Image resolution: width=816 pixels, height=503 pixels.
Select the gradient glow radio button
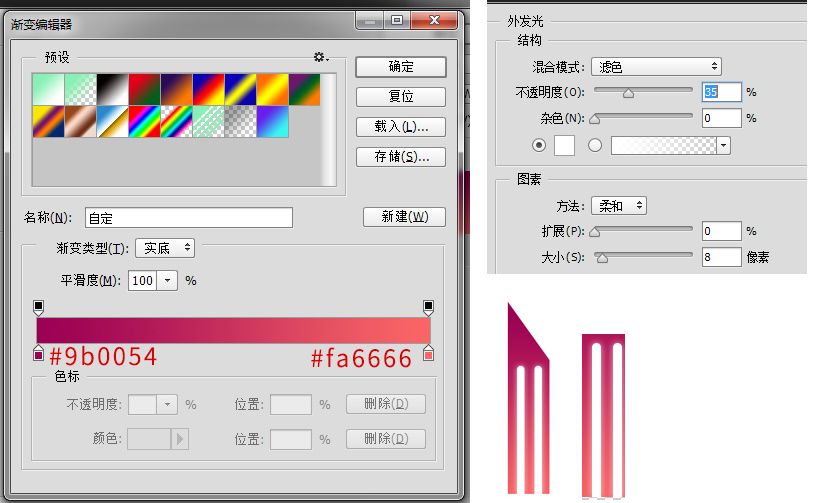pos(595,145)
